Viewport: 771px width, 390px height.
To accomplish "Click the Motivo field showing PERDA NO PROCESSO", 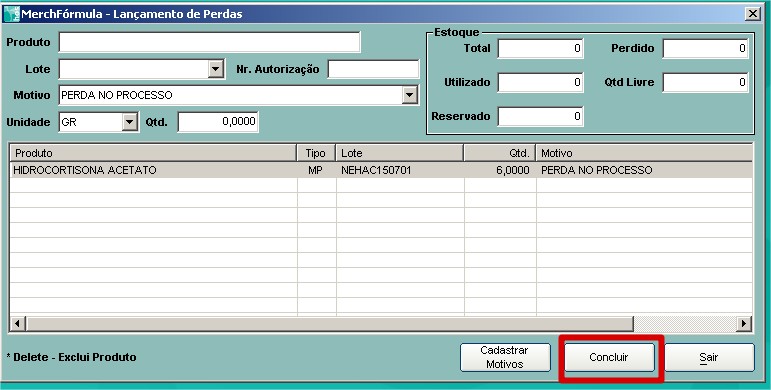I will [238, 95].
